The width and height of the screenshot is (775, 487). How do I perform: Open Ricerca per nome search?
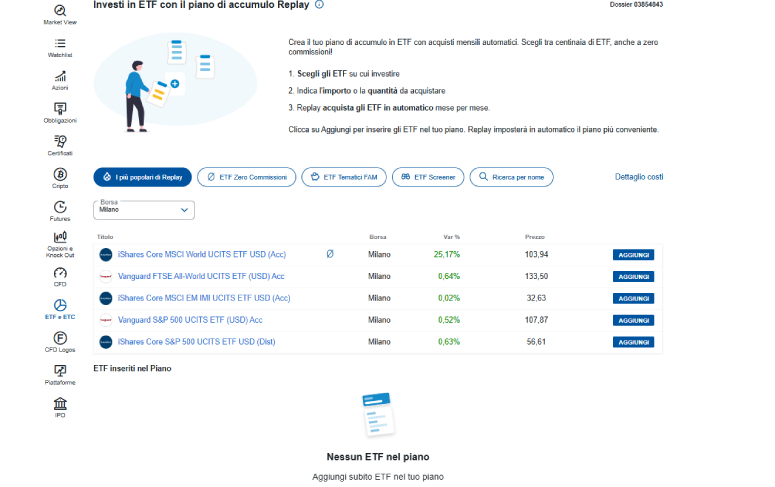coord(512,177)
